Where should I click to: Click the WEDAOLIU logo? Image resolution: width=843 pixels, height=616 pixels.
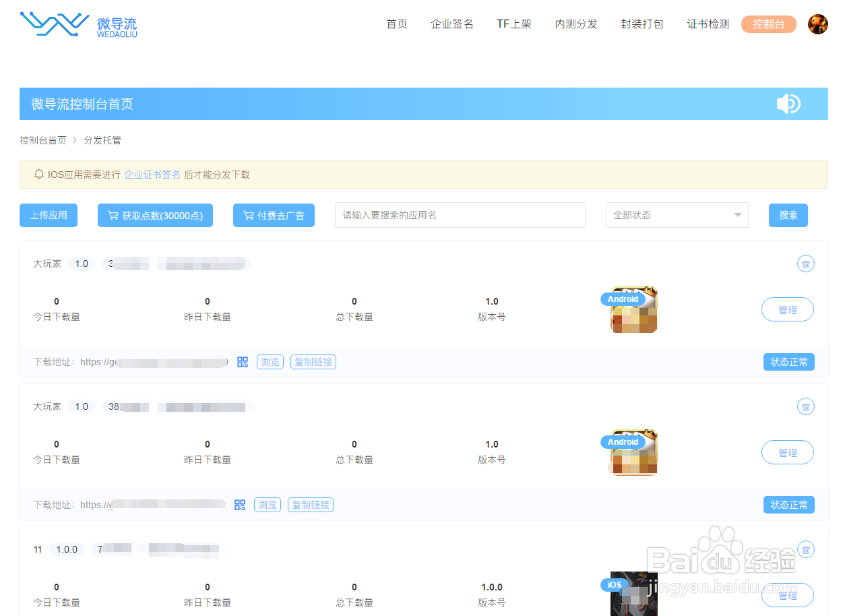pyautogui.click(x=79, y=24)
